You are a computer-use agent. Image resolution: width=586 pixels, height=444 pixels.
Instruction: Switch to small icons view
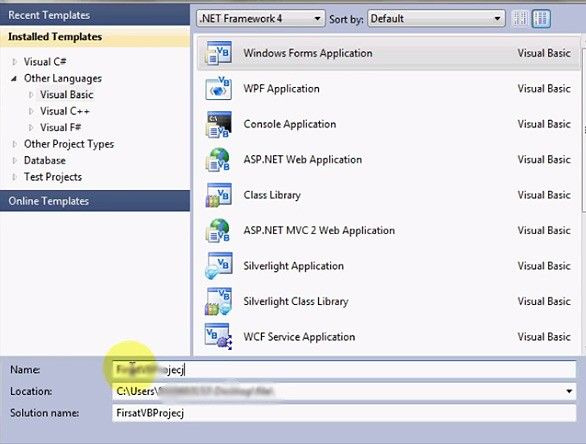point(520,18)
